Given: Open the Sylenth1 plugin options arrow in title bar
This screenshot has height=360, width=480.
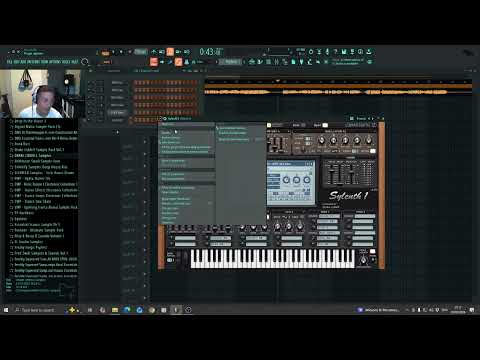Looking at the screenshot, I should click(160, 118).
